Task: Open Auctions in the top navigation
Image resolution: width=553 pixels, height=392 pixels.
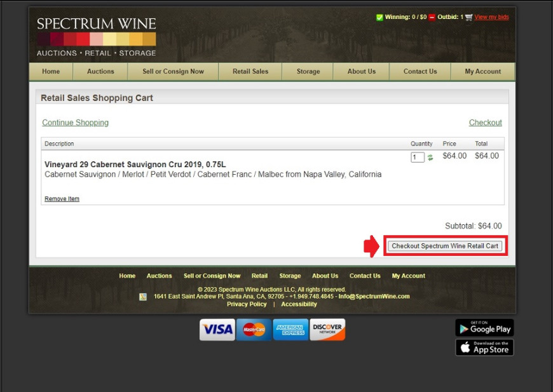Action: pos(100,71)
